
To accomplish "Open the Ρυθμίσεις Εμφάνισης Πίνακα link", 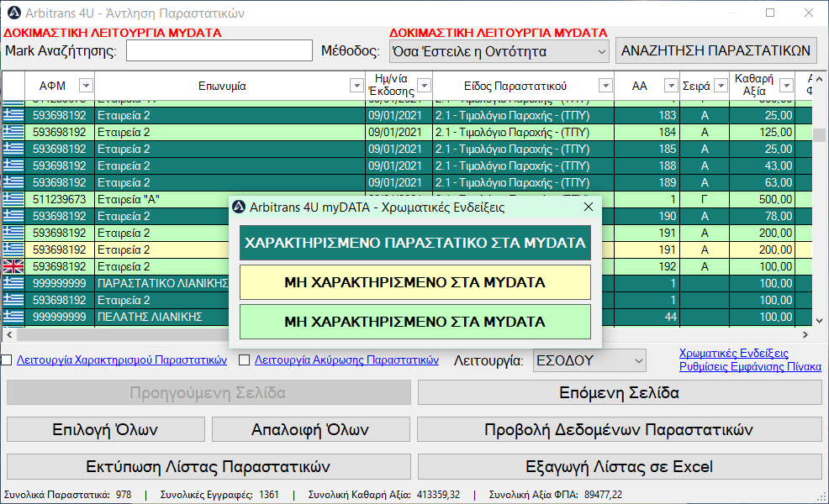I will coord(750,366).
